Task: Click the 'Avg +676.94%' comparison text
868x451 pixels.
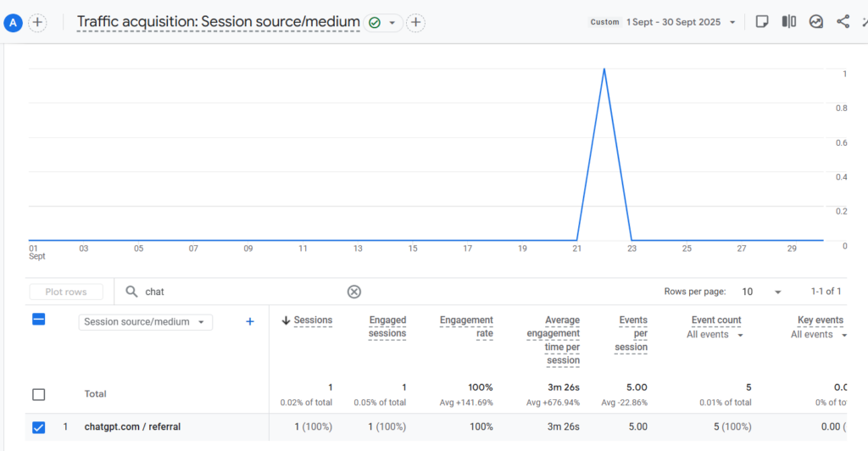Action: pos(553,403)
